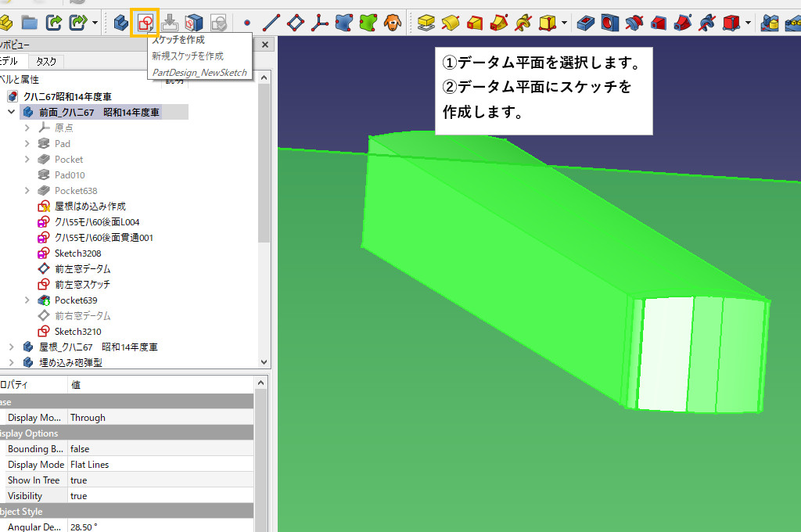Viewport: 801px width, 532px height.
Task: Select the Pocket tool
Action: (585, 23)
